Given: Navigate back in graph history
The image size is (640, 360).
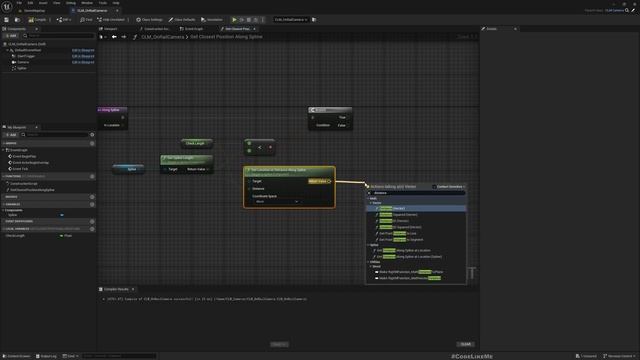Looking at the screenshot, I should click(114, 37).
